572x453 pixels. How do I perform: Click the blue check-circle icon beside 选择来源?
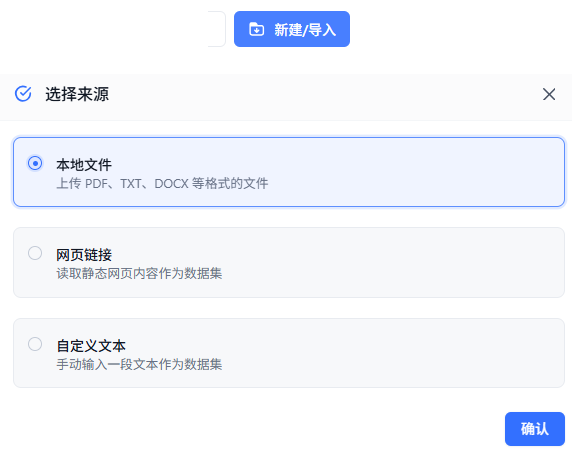[23, 94]
